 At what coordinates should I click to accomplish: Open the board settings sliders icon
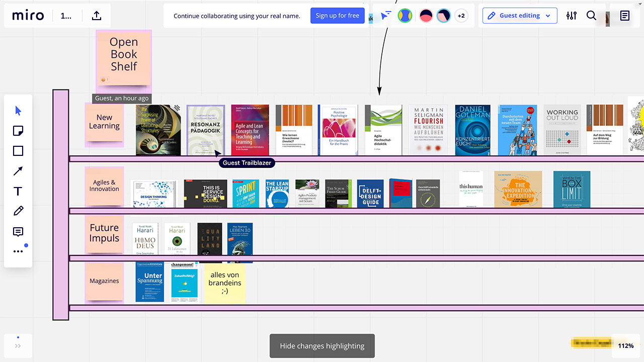click(572, 16)
